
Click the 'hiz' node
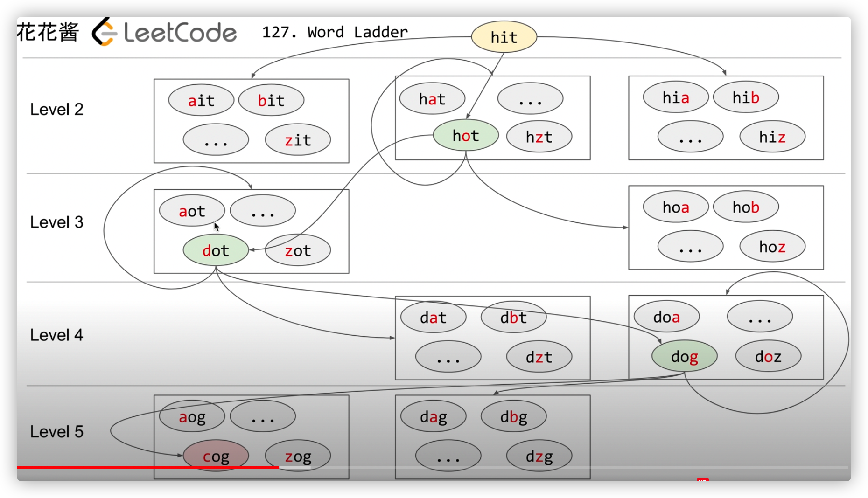tap(772, 137)
